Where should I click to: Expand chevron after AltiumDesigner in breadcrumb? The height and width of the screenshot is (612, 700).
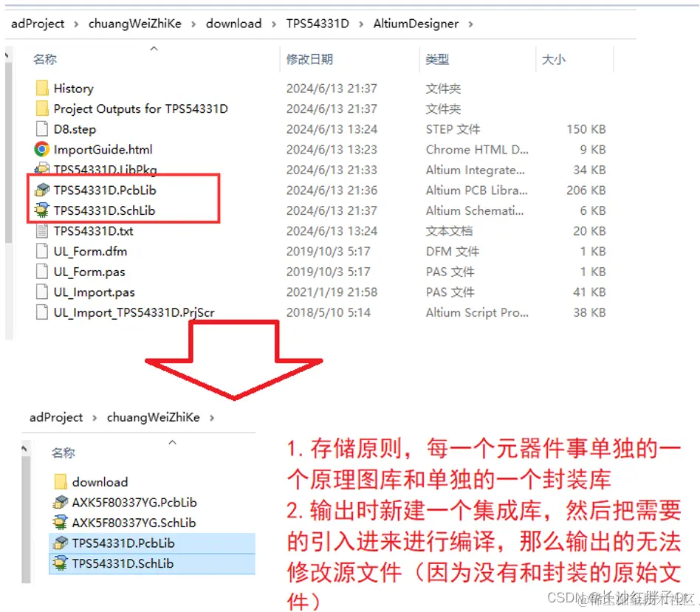(471, 24)
